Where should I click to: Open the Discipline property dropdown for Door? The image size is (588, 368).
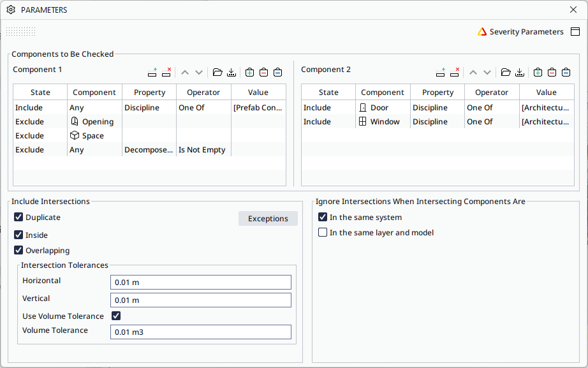coord(437,107)
